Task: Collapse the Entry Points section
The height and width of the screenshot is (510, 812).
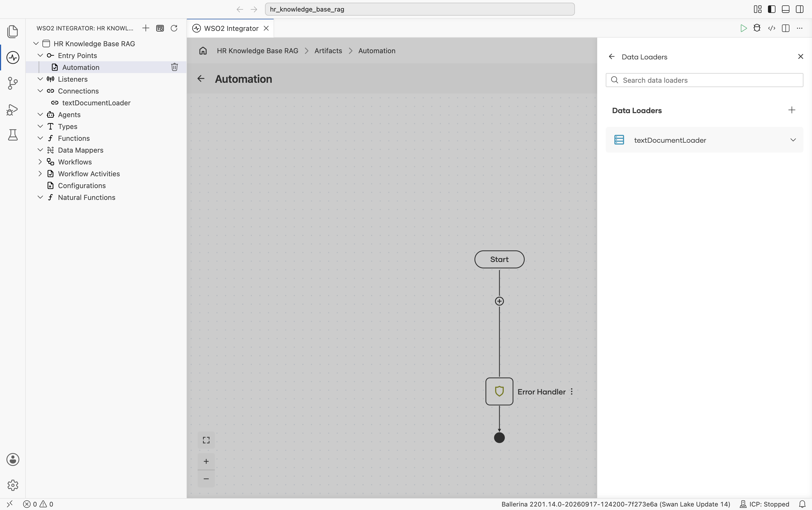Action: coord(40,55)
